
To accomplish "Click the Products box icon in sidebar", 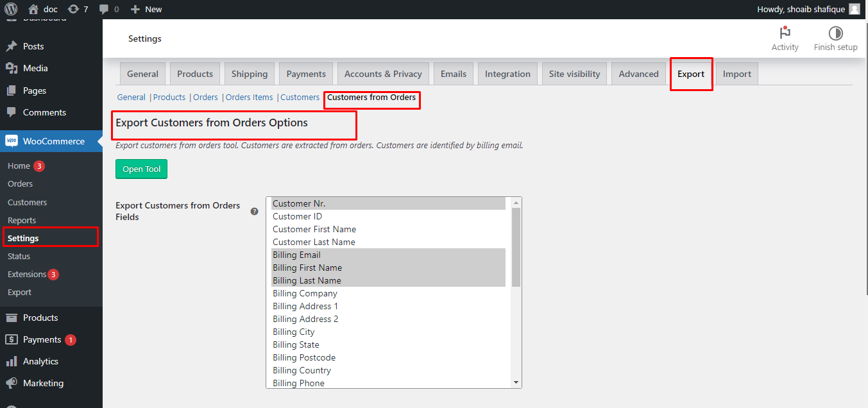I will [x=12, y=318].
